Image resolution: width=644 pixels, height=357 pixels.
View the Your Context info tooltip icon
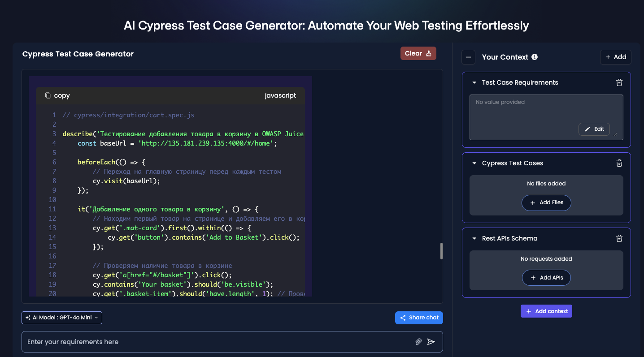tap(534, 56)
